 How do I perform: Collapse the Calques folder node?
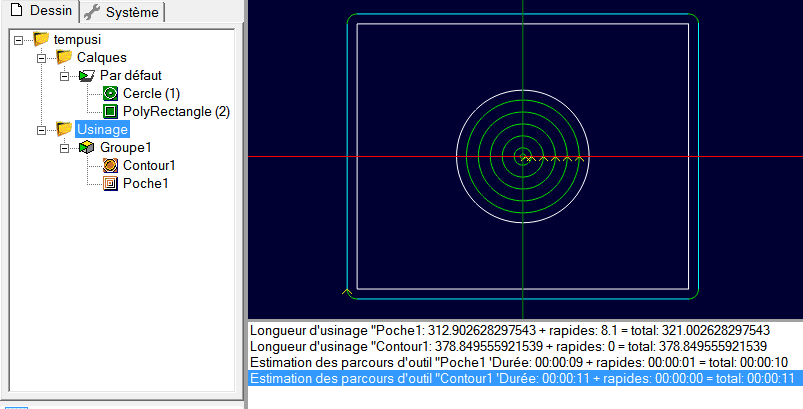(41, 58)
